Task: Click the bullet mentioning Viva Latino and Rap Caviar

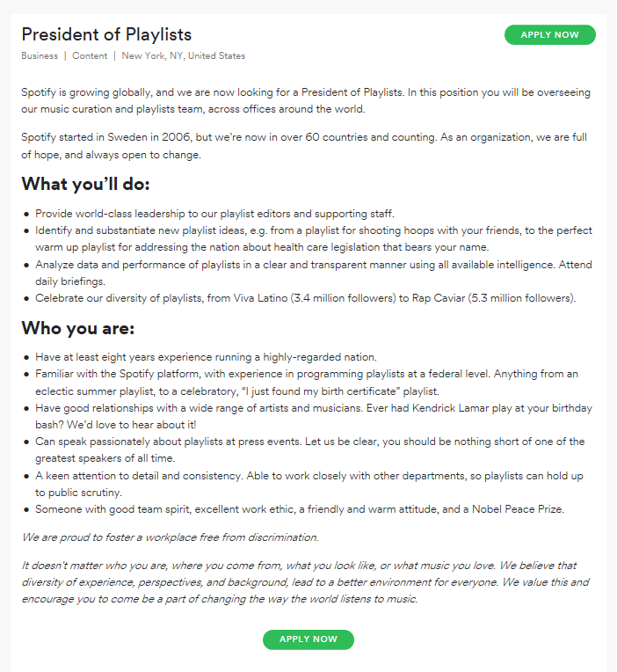Action: 306,298
